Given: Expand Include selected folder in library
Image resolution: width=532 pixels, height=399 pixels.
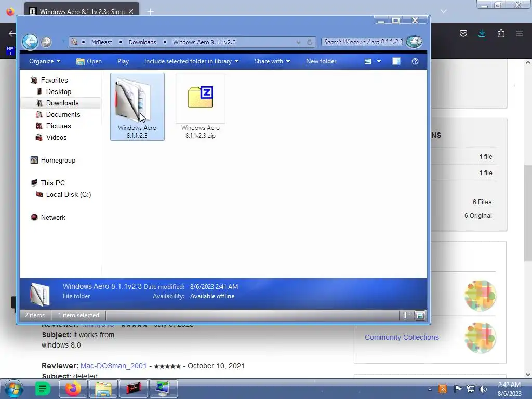Looking at the screenshot, I should point(191,61).
